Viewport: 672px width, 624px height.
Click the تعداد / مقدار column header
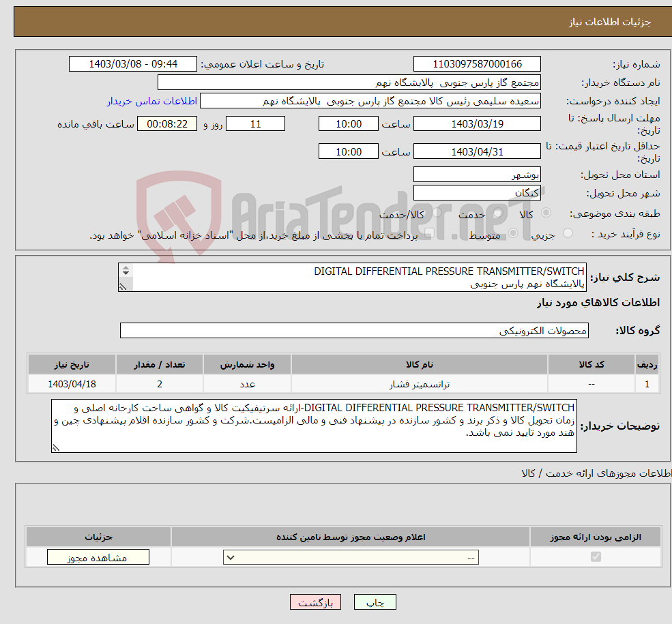[160, 365]
